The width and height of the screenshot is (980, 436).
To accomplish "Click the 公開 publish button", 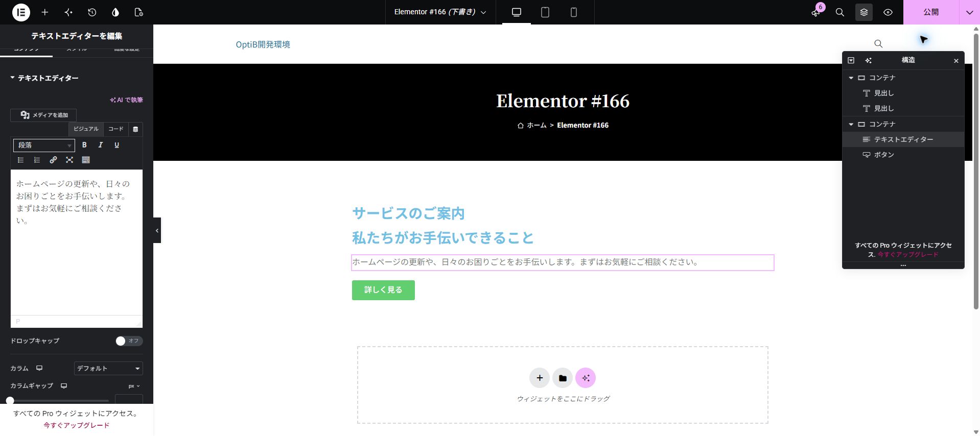I will click(931, 12).
